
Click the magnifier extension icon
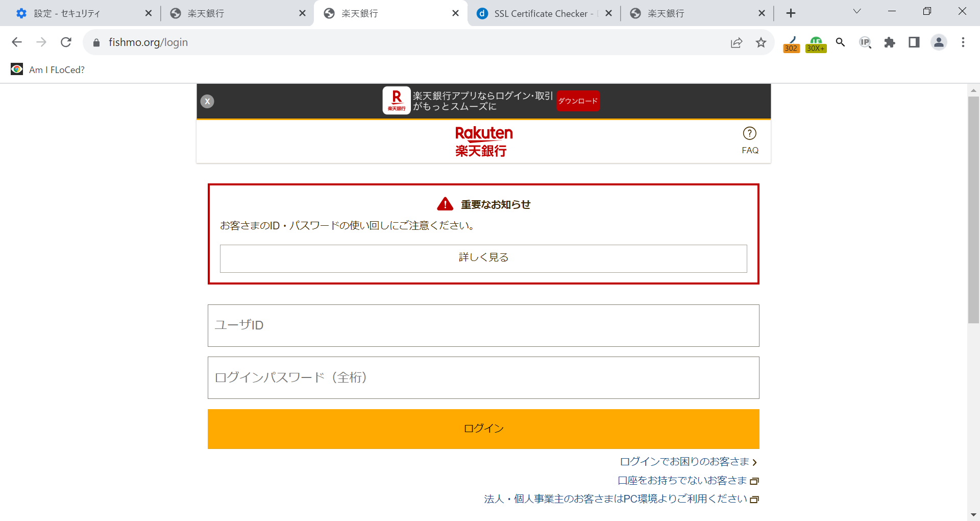(x=840, y=42)
